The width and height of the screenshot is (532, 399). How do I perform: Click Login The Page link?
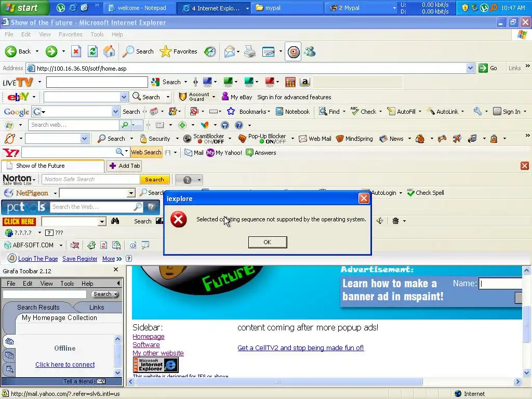38,259
